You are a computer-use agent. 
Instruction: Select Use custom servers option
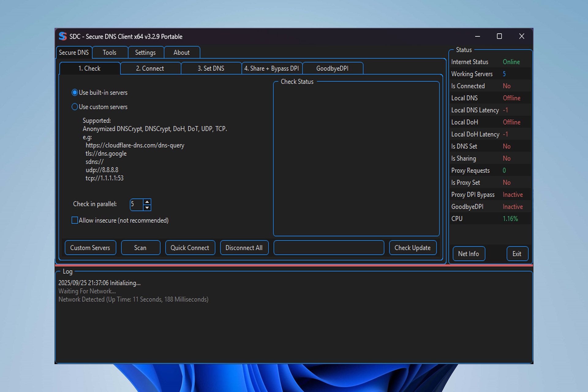pos(75,107)
